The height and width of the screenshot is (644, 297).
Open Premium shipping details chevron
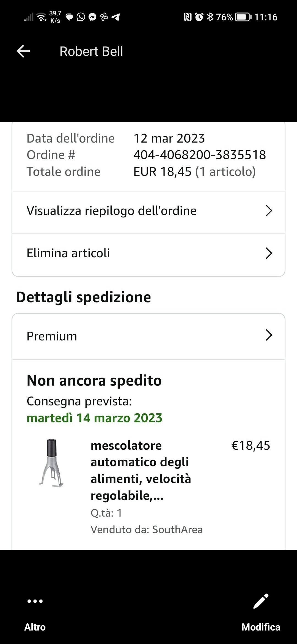[x=268, y=335]
